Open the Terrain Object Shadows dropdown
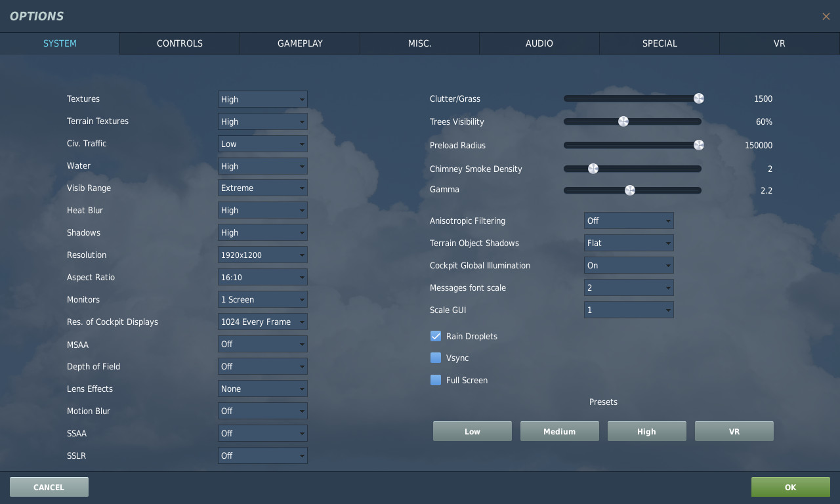 pyautogui.click(x=629, y=243)
